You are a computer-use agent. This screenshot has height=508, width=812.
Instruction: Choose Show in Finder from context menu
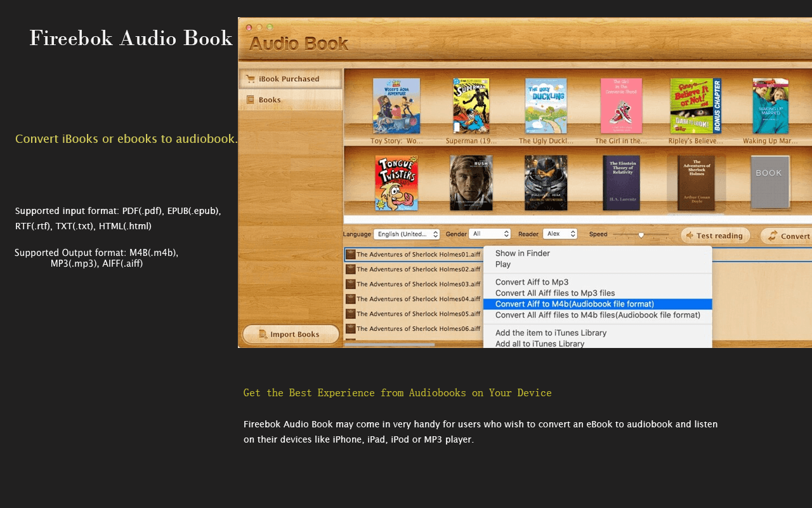598,253
